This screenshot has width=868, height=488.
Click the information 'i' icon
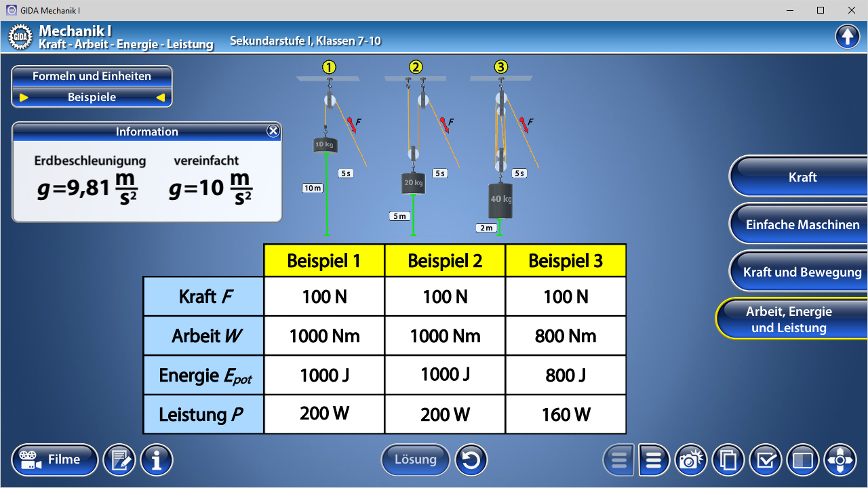click(x=157, y=461)
